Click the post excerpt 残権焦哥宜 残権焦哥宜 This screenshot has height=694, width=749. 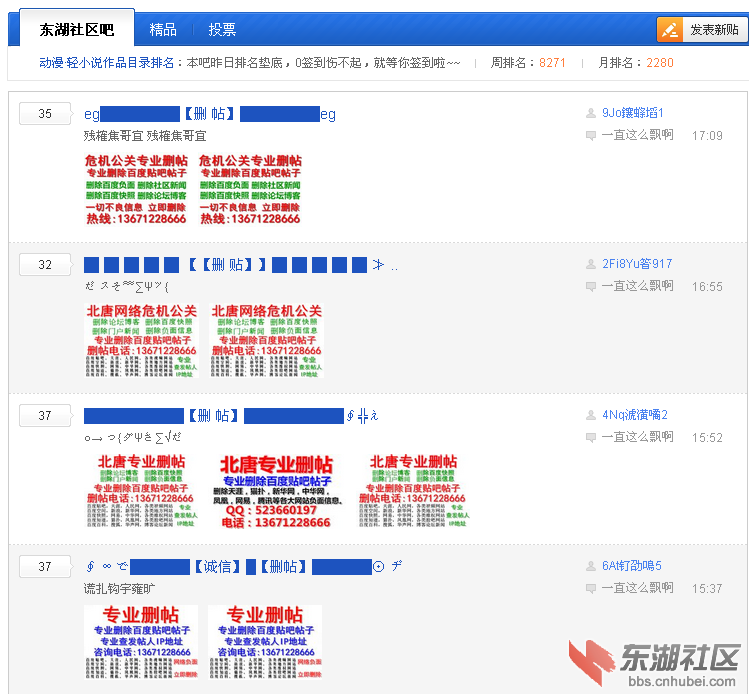tap(145, 136)
